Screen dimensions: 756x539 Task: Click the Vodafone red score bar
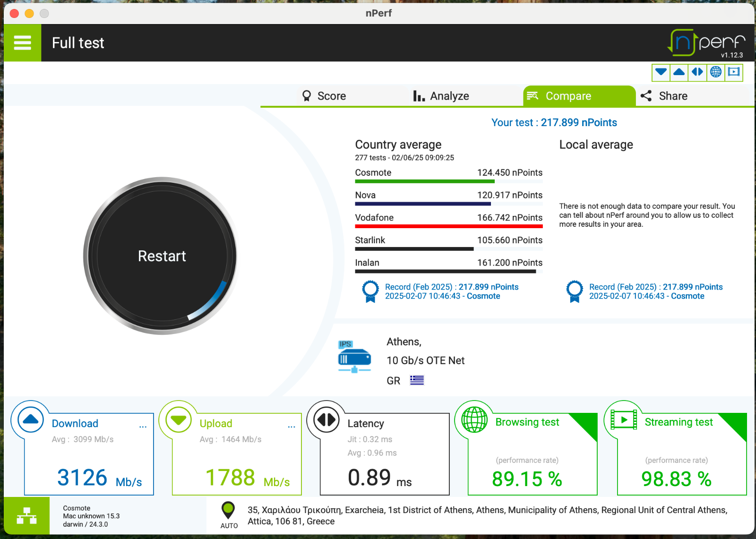449,226
